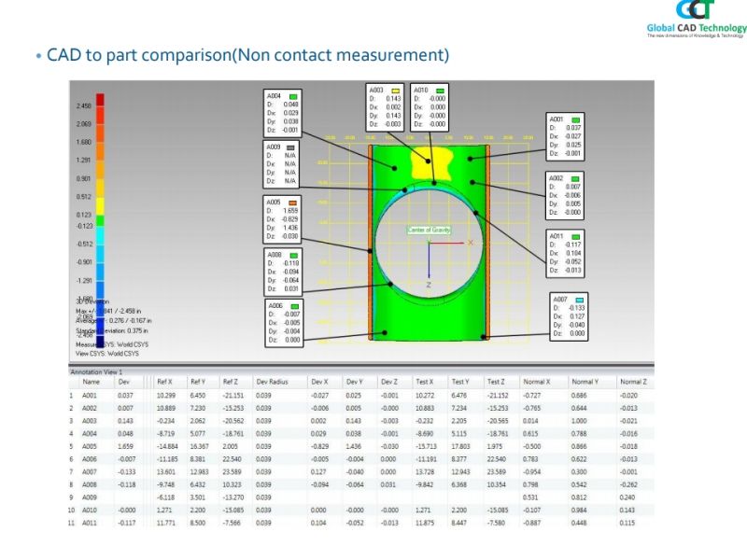
Task: Click the Ref X column header
Action: click(x=164, y=382)
